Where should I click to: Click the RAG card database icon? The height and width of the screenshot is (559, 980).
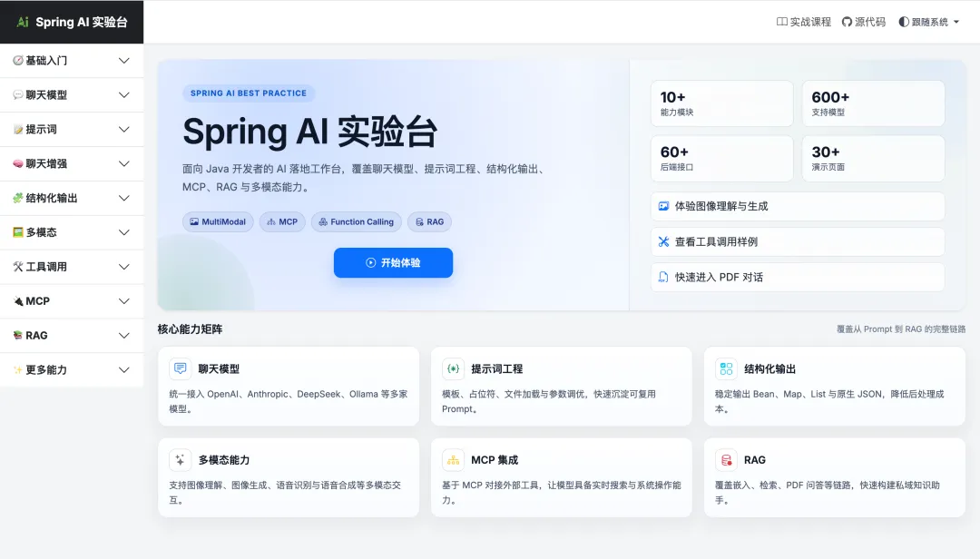tap(726, 460)
